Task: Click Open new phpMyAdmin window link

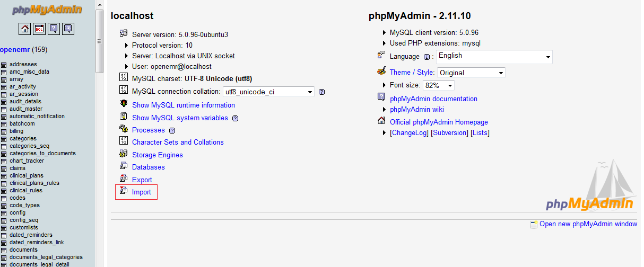Action: pos(588,224)
